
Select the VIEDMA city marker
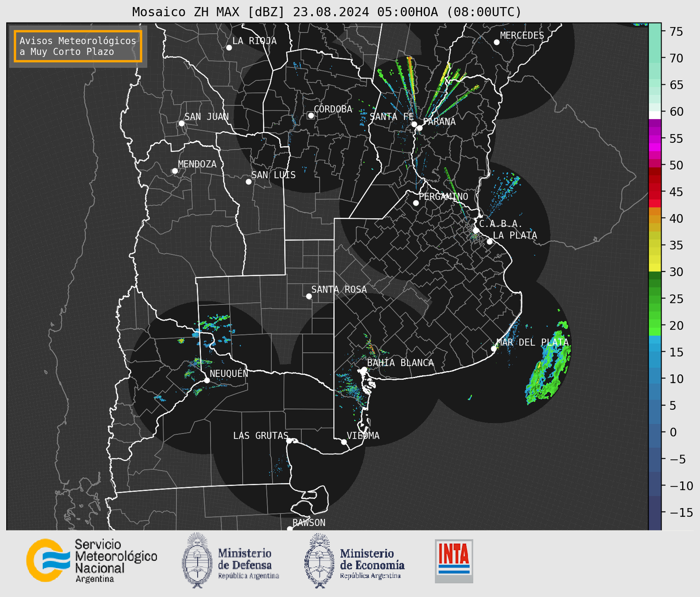pyautogui.click(x=344, y=442)
